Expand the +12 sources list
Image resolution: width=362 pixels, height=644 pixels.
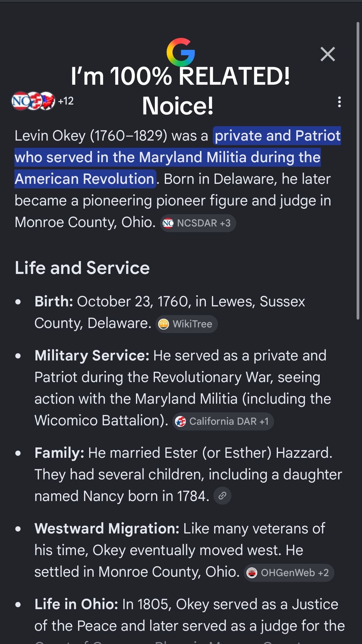[x=66, y=101]
